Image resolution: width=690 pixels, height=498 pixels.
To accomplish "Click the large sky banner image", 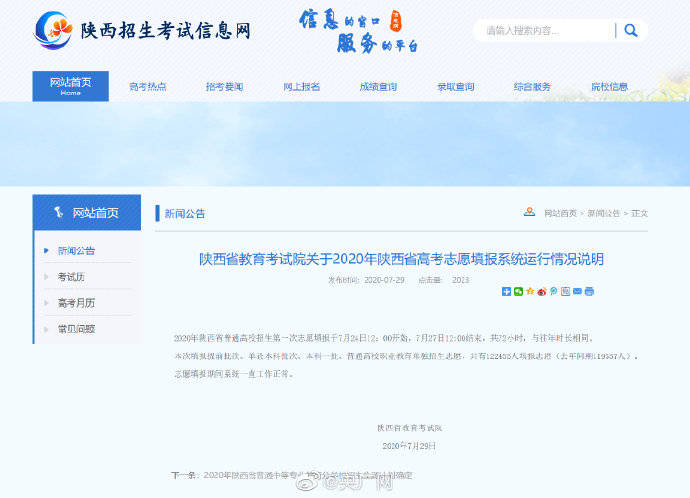I will point(345,144).
